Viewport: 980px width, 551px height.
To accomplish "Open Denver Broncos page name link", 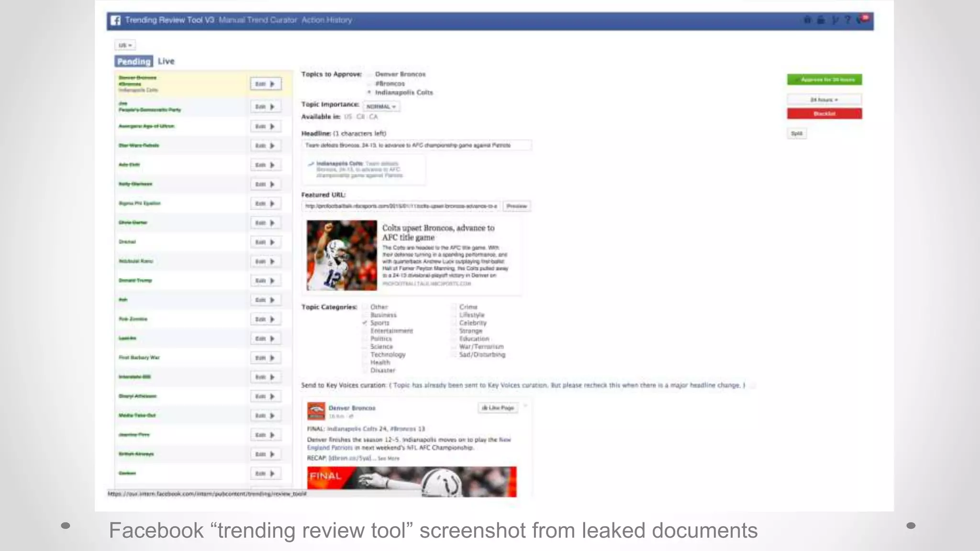I will pyautogui.click(x=352, y=408).
